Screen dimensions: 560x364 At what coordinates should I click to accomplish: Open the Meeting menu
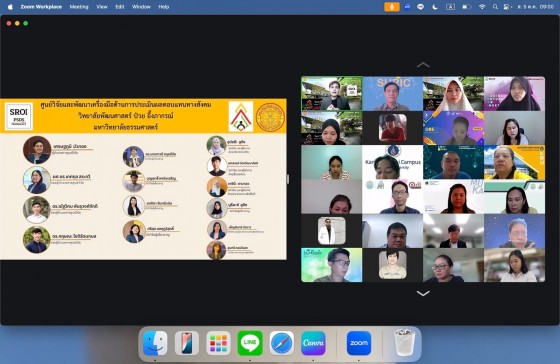(79, 7)
